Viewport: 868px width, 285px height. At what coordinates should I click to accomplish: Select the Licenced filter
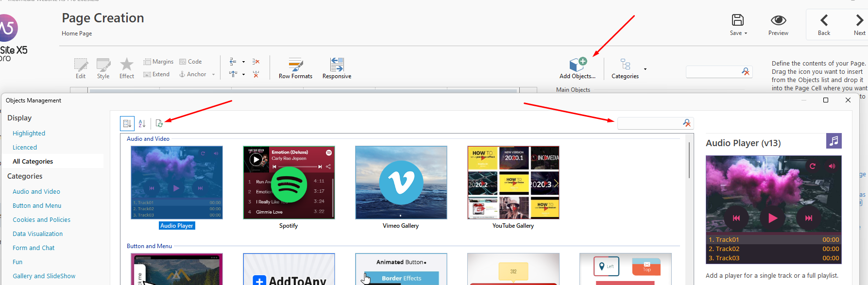(25, 147)
